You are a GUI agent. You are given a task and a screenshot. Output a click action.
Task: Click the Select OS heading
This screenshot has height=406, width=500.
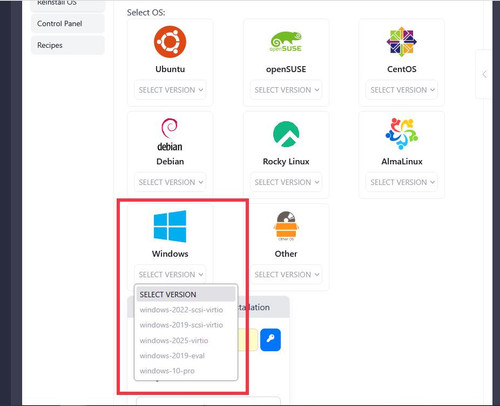(x=146, y=12)
